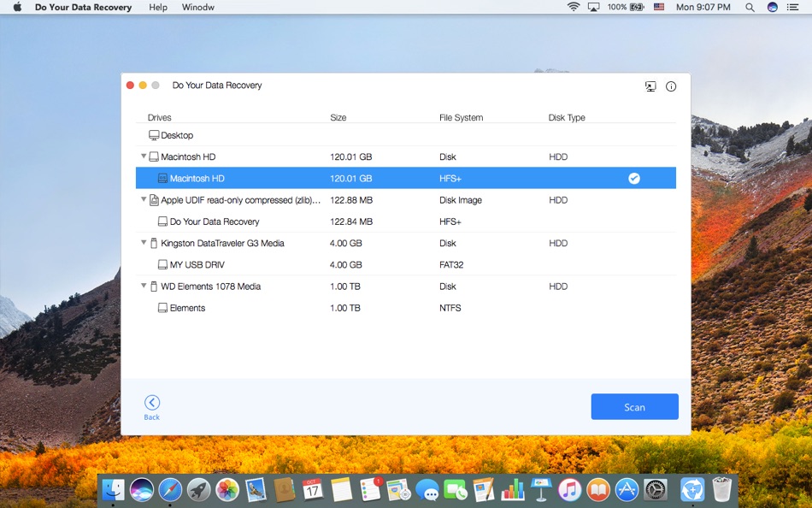The image size is (812, 508).
Task: Click the Size column header
Action: point(338,118)
